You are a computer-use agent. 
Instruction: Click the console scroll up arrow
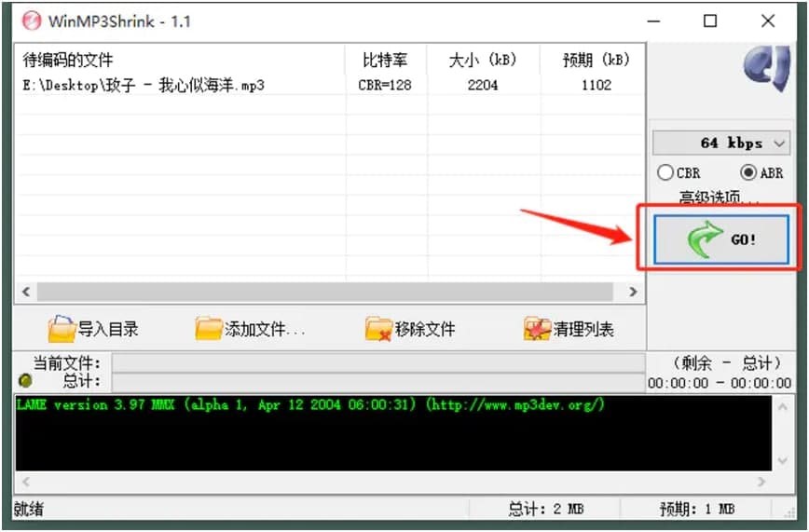(783, 406)
